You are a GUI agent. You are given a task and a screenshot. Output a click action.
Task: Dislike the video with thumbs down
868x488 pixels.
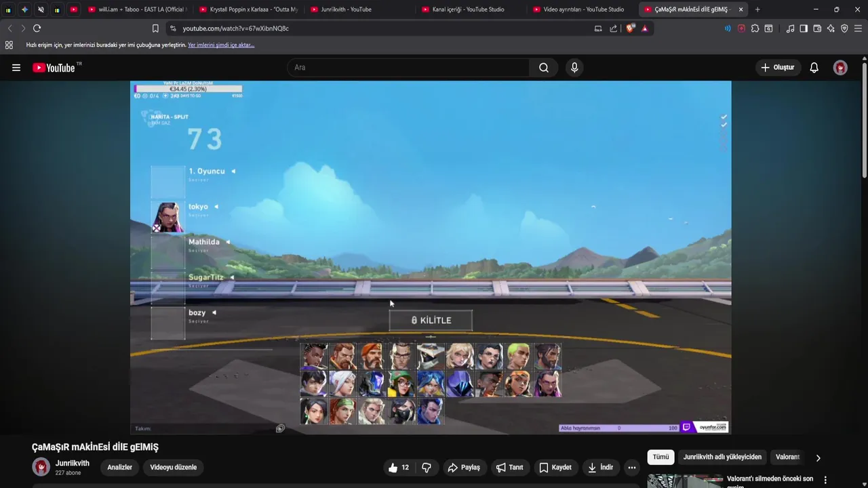[427, 468]
